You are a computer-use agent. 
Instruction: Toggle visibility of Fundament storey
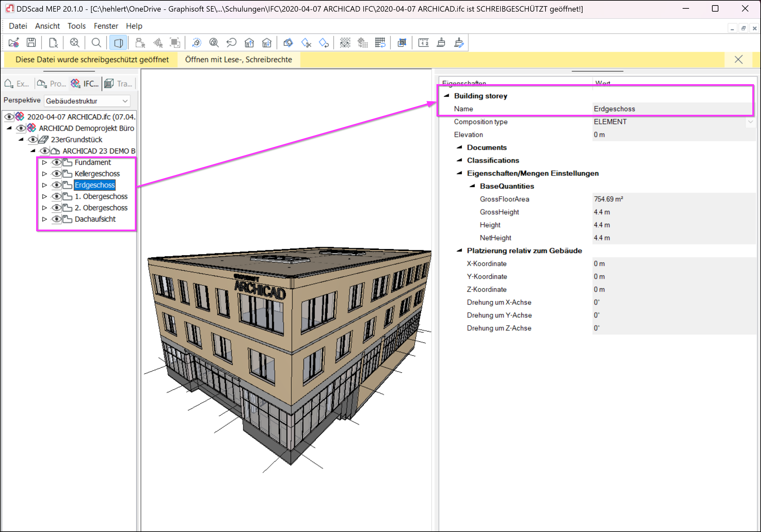coord(56,162)
